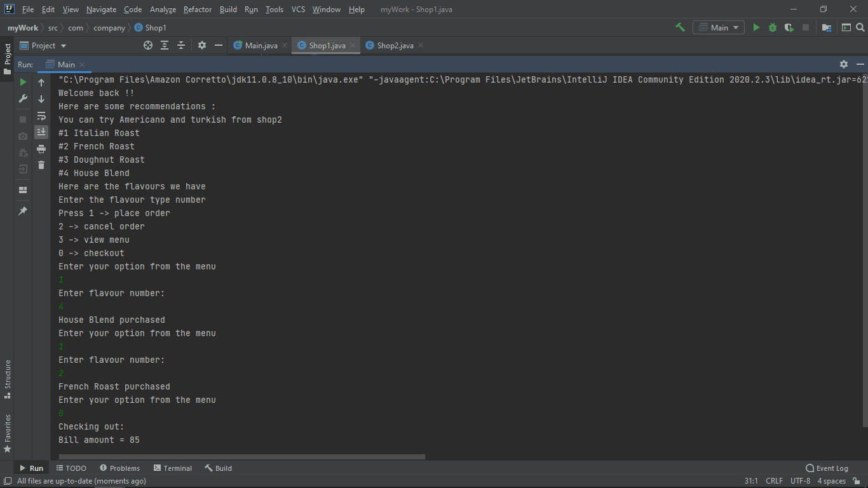This screenshot has width=868, height=488.
Task: Open Project Structure folder icon
Action: 826,27
